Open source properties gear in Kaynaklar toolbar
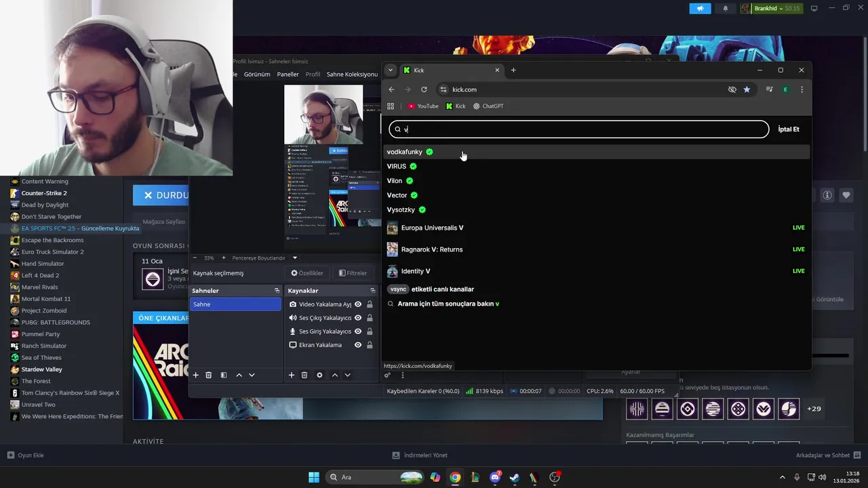Image resolution: width=868 pixels, height=488 pixels. click(x=319, y=375)
